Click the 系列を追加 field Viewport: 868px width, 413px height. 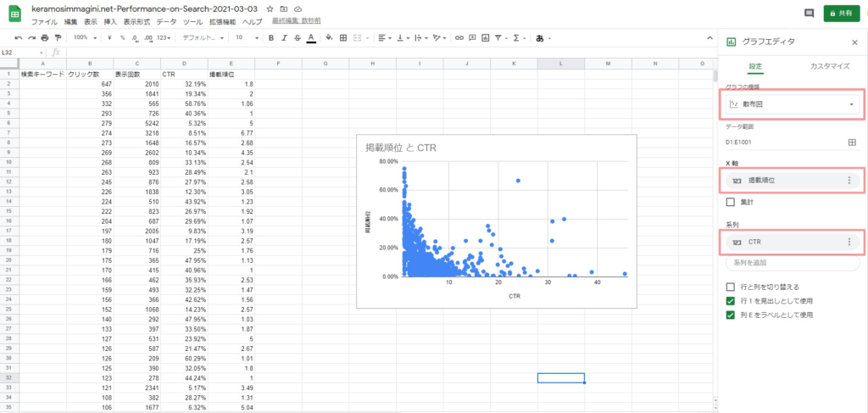point(792,263)
